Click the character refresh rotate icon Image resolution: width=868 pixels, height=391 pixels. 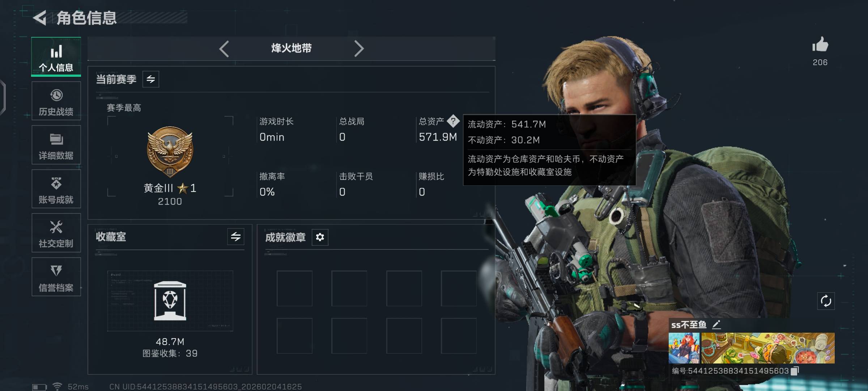coord(826,301)
